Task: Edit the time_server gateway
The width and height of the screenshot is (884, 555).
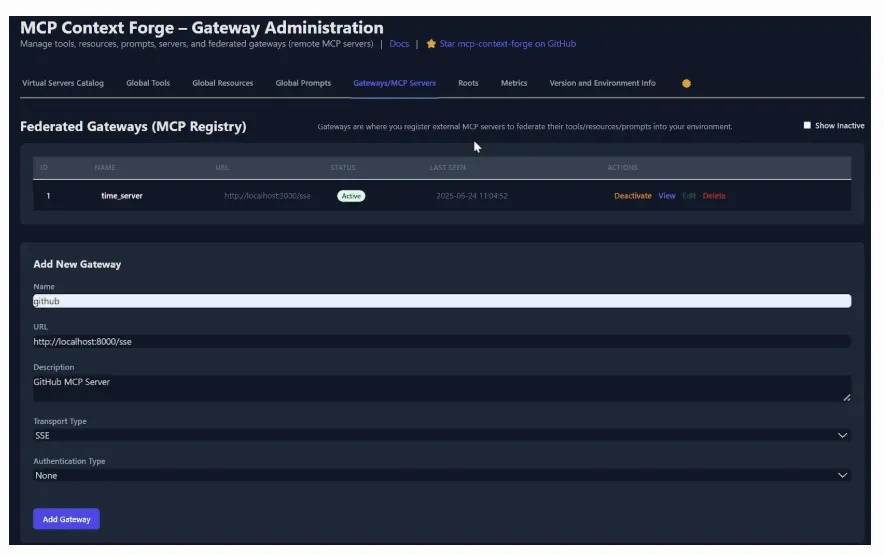Action: pos(688,196)
